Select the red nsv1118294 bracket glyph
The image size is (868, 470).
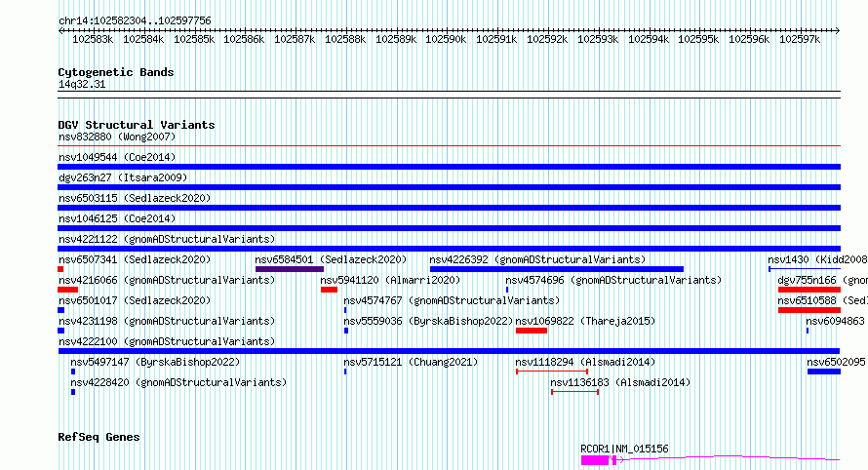point(552,372)
